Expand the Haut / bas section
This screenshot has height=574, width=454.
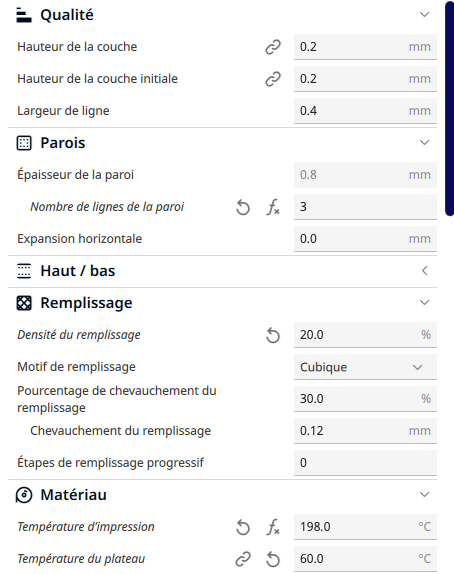point(424,271)
